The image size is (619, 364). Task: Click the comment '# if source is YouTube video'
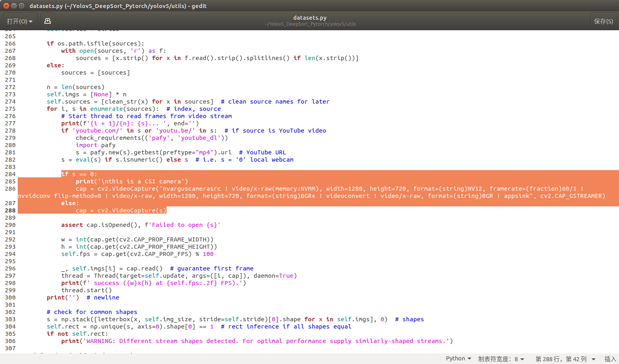click(x=275, y=131)
